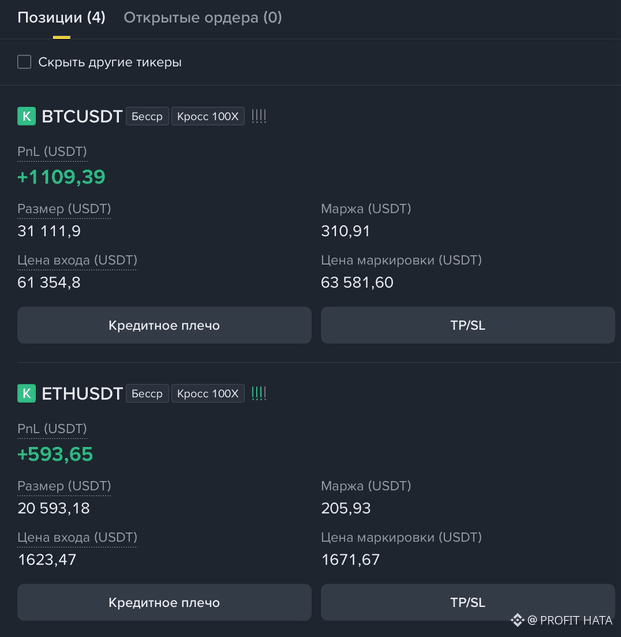The width and height of the screenshot is (621, 637).
Task: Click the green K icon beside BTCUSDT
Action: coord(26,116)
